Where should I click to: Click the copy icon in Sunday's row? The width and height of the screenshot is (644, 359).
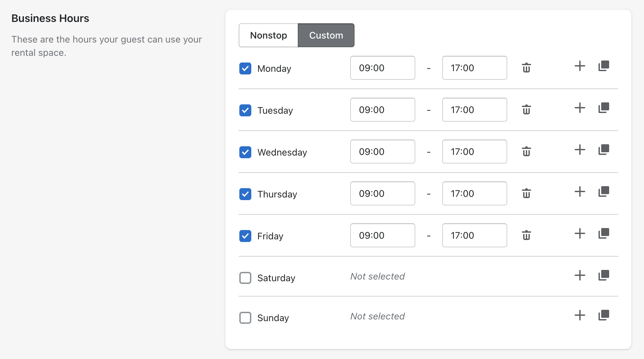(x=604, y=315)
